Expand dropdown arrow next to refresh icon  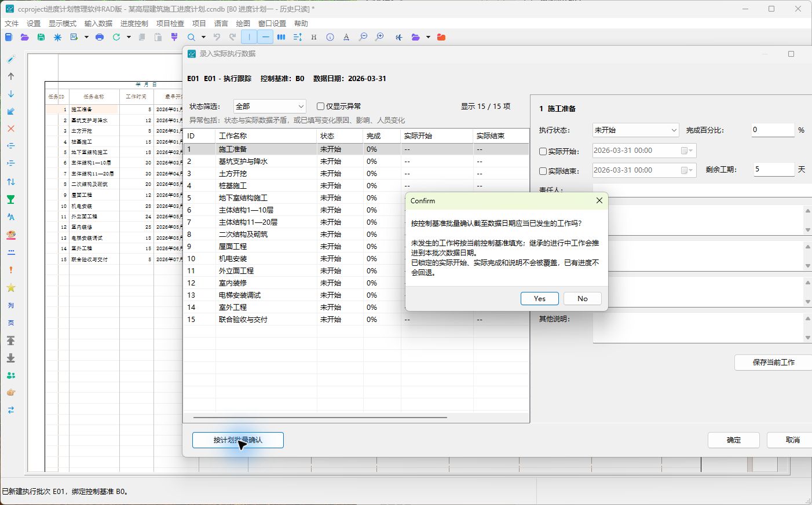click(129, 37)
